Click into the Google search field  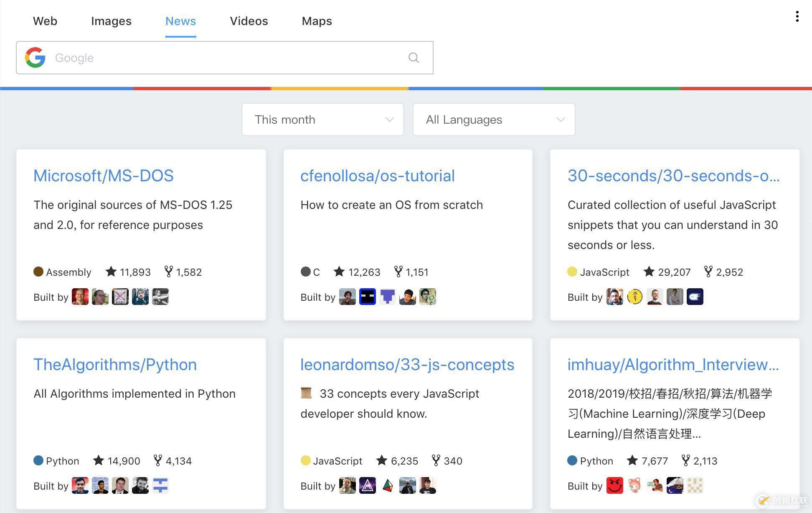(226, 58)
